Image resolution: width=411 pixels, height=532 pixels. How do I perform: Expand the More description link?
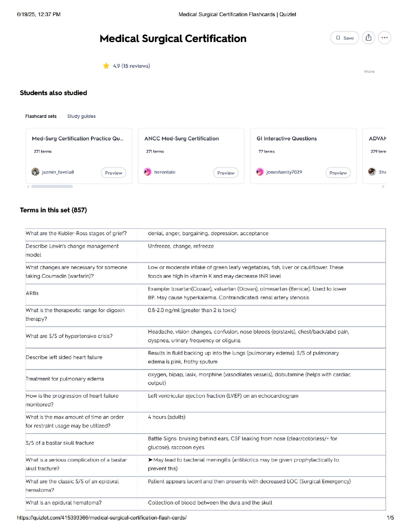pos(369,72)
